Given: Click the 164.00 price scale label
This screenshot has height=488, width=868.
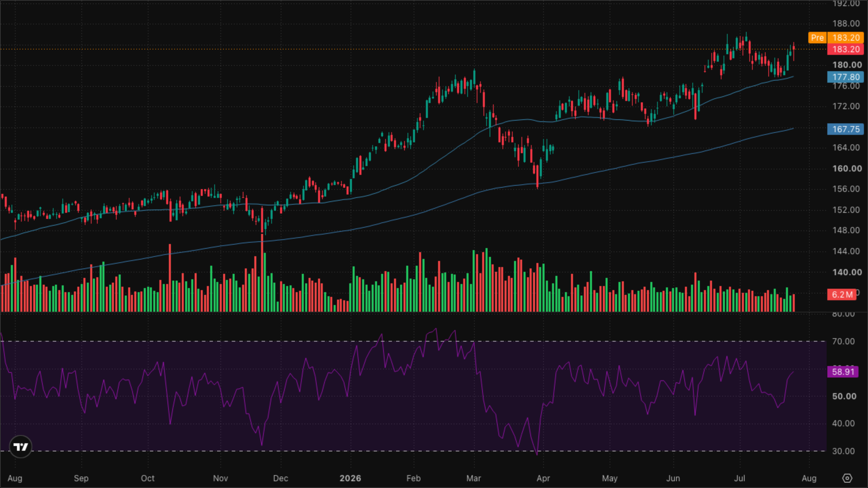Looking at the screenshot, I should click(x=846, y=147).
